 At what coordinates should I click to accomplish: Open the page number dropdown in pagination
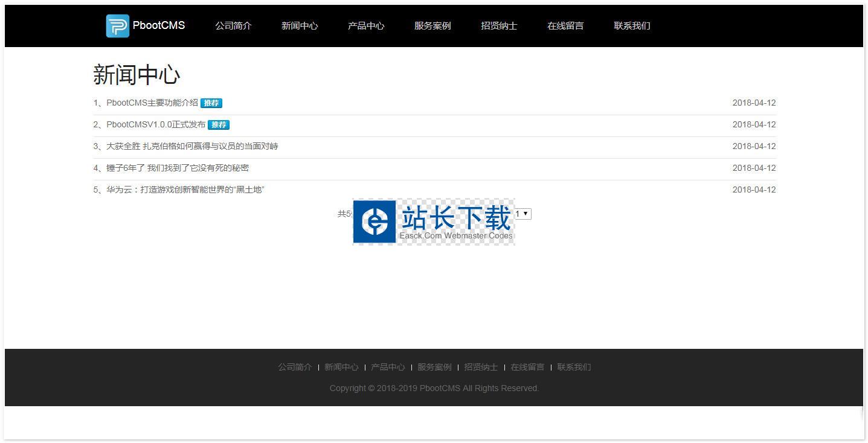522,214
